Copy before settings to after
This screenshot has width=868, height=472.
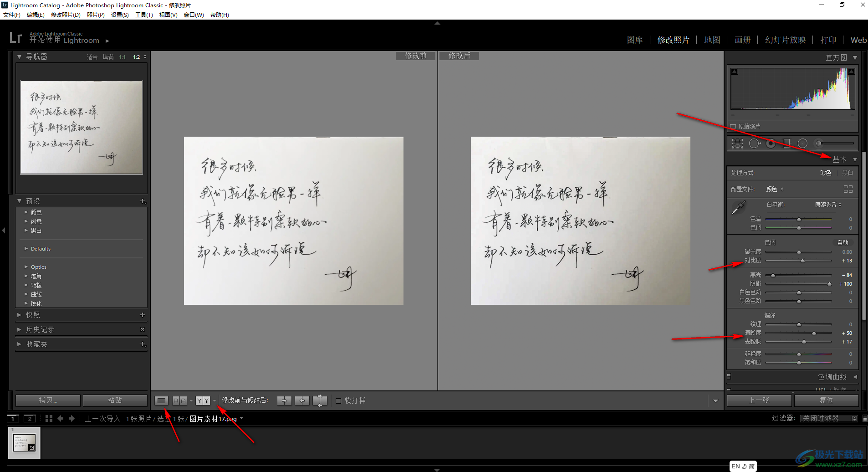[284, 400]
